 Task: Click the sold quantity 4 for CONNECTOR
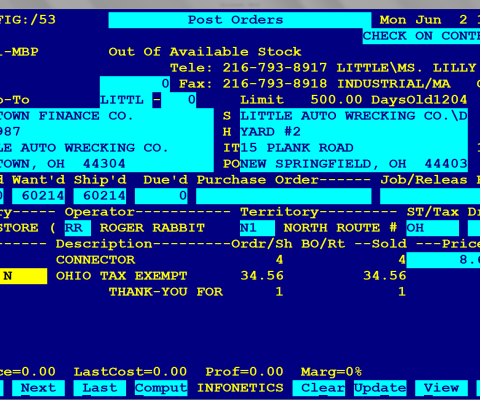[x=402, y=260]
